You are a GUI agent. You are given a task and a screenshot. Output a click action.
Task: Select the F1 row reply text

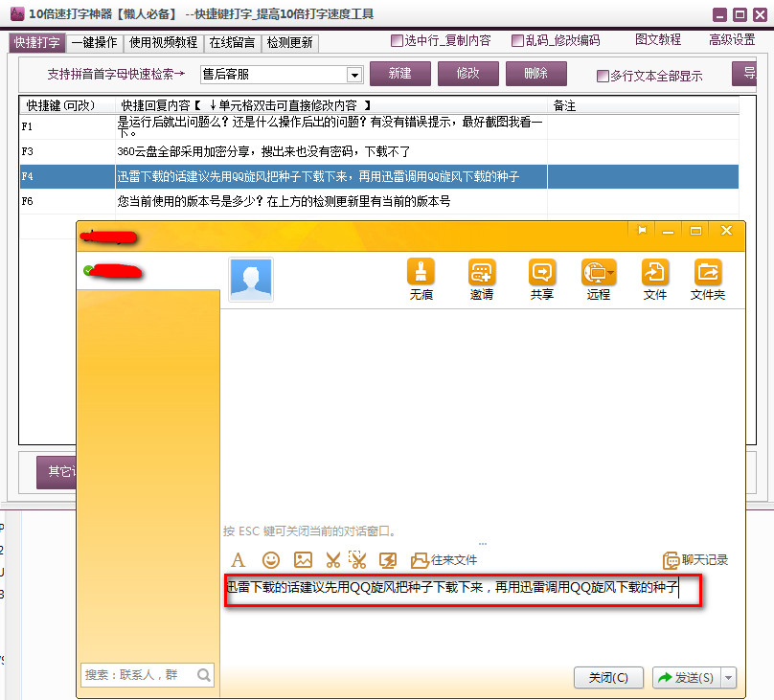(x=330, y=126)
